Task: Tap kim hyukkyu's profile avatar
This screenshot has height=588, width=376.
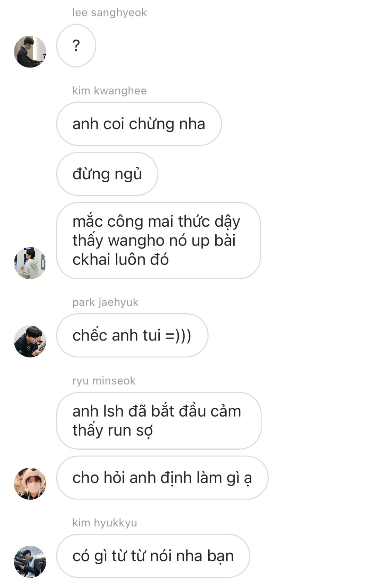Action: coord(30,562)
